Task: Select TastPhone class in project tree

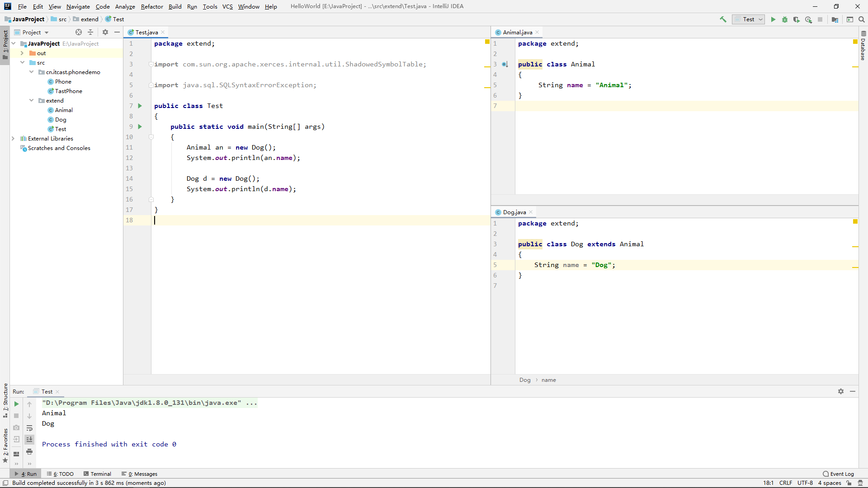Action: (x=68, y=91)
